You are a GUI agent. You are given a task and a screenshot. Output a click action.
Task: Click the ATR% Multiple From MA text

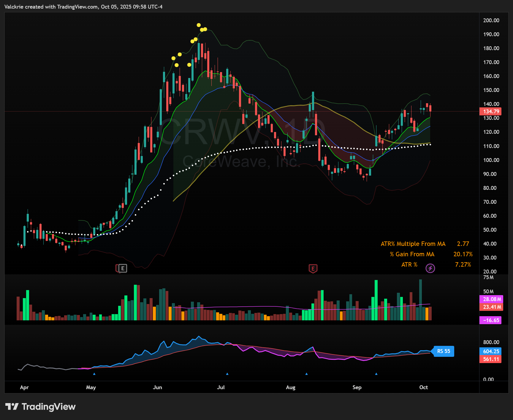pyautogui.click(x=413, y=244)
